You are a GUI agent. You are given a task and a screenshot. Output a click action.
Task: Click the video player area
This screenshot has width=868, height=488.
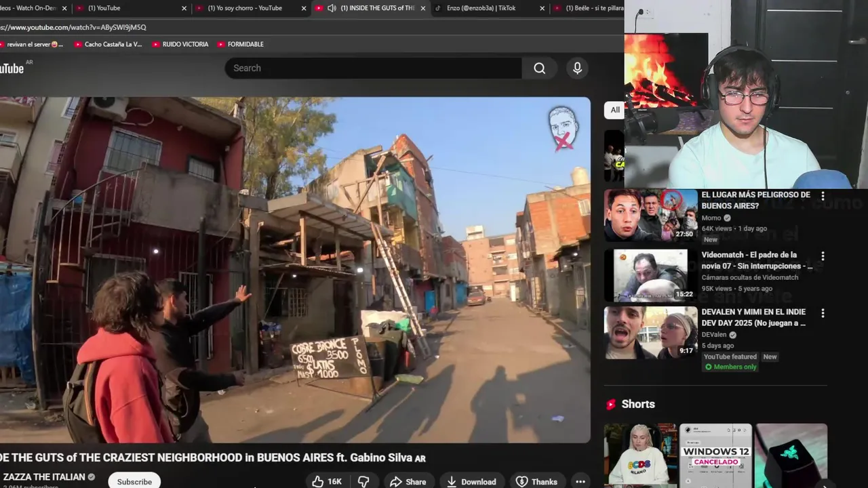[x=295, y=270]
